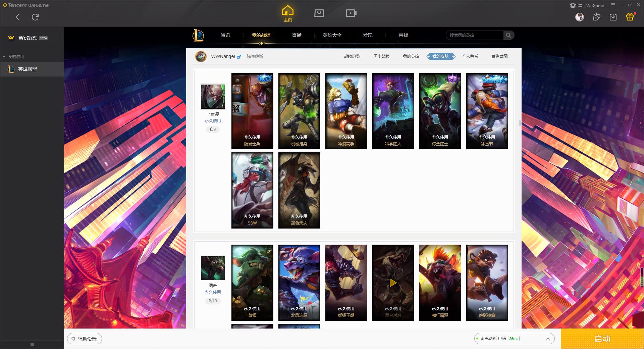
Task: Switch to 战绩总览 sub-tab
Action: pyautogui.click(x=352, y=56)
